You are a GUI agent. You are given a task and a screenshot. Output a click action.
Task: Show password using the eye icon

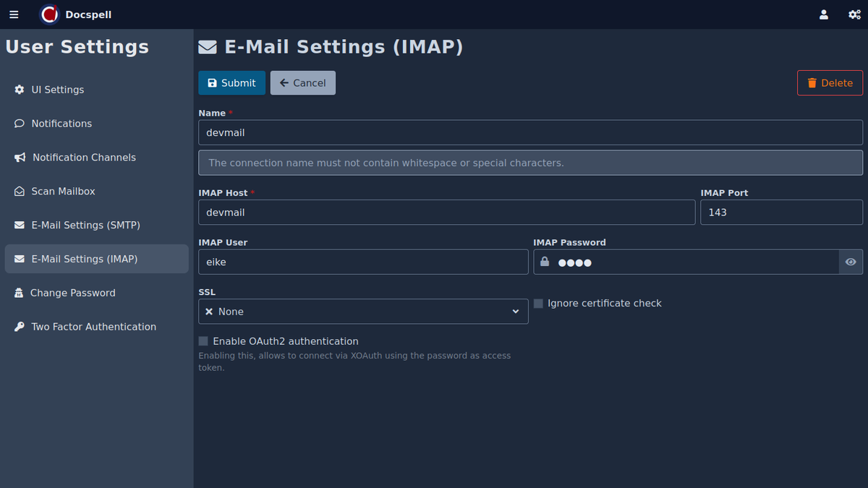point(851,262)
